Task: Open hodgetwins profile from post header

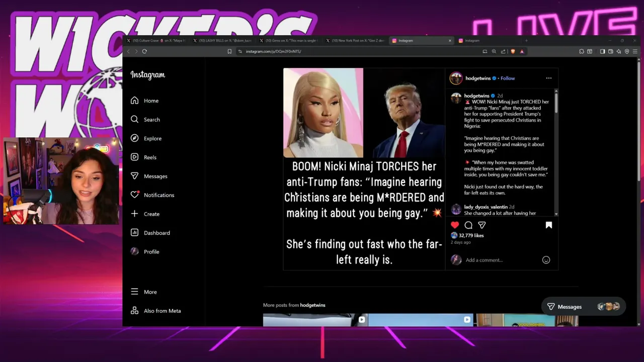Action: click(478, 78)
